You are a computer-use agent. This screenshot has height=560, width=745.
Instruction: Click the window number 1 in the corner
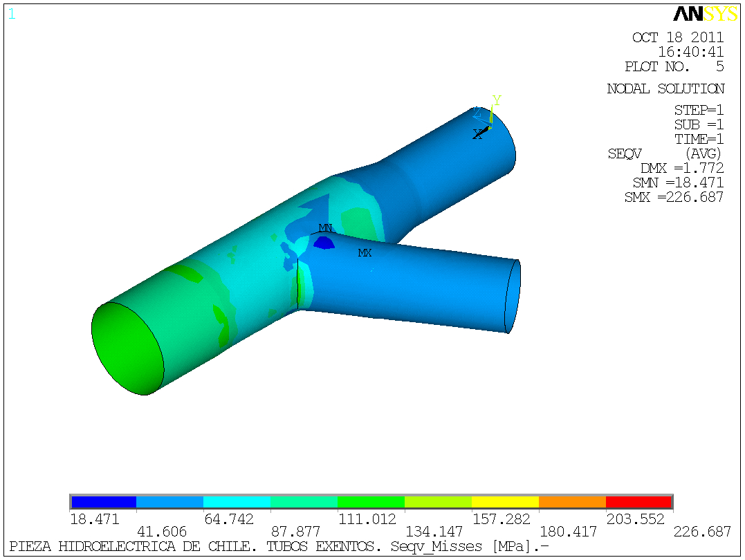12,15
